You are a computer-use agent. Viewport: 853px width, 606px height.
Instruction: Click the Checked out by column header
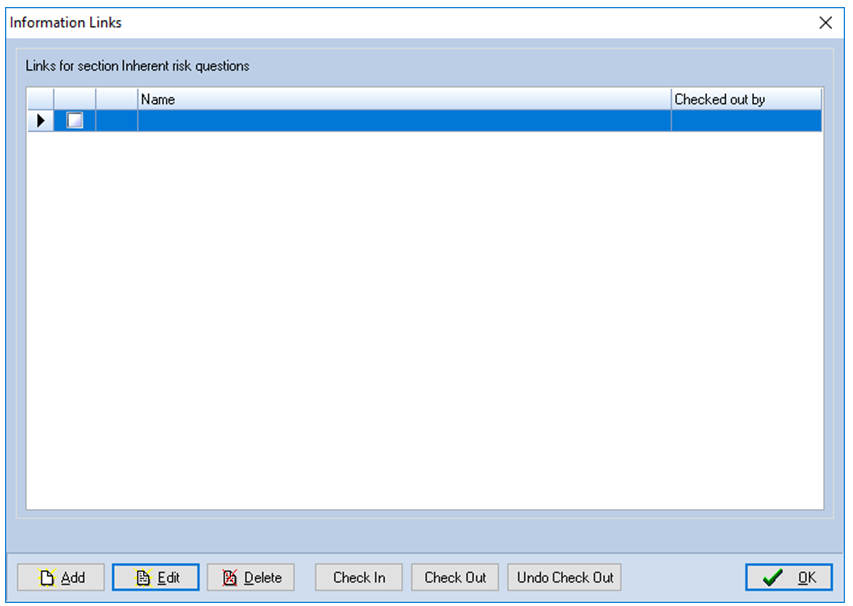click(x=746, y=99)
